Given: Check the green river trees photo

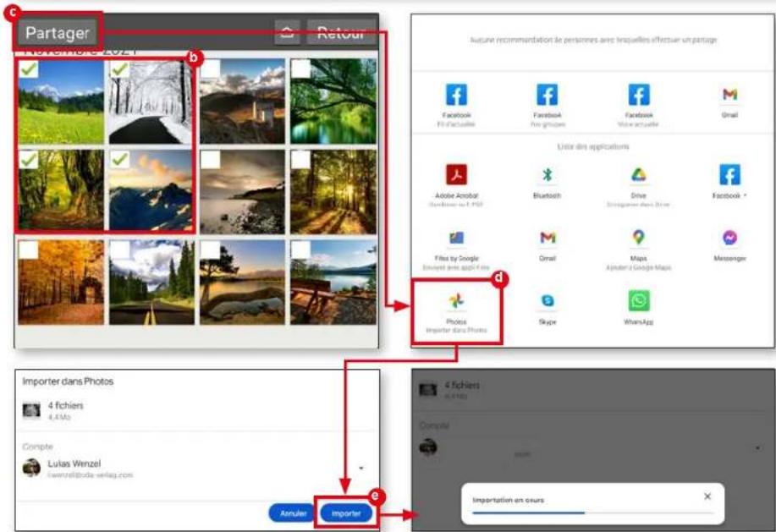Looking at the screenshot, I should 301,69.
